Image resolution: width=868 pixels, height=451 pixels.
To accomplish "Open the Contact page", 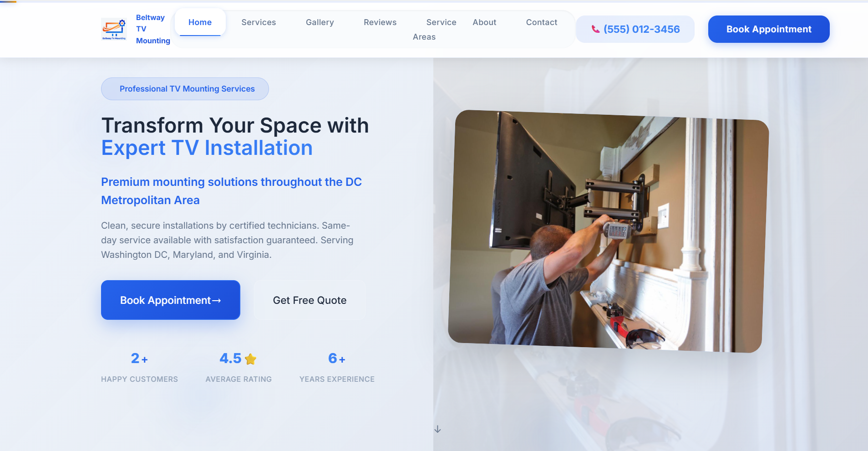I will (x=541, y=22).
